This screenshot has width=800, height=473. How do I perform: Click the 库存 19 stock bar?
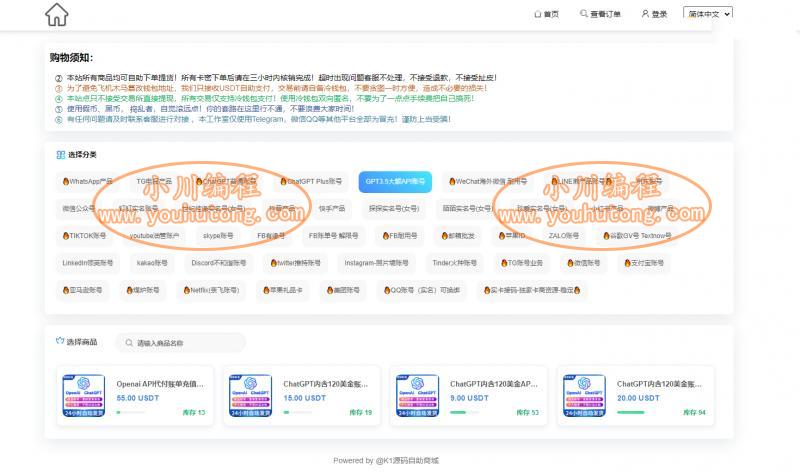pos(297,412)
